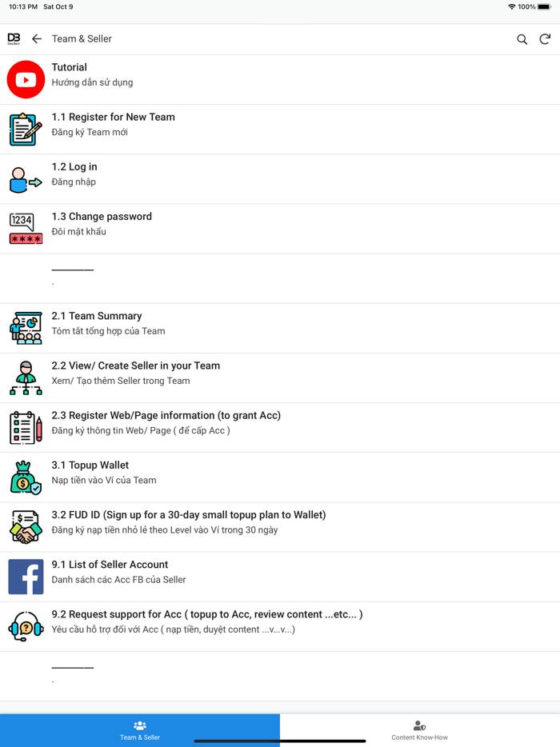The width and height of the screenshot is (560, 747).
Task: Tap the checklist Register Web/Page icon
Action: [x=26, y=428]
